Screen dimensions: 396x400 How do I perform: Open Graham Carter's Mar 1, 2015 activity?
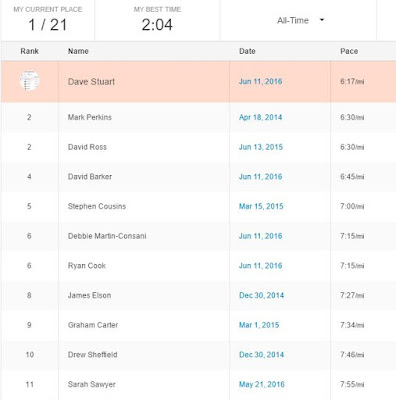click(x=259, y=325)
